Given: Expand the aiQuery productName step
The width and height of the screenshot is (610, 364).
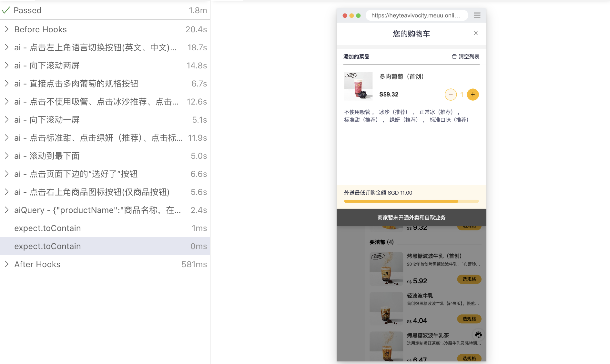Looking at the screenshot, I should 7,210.
